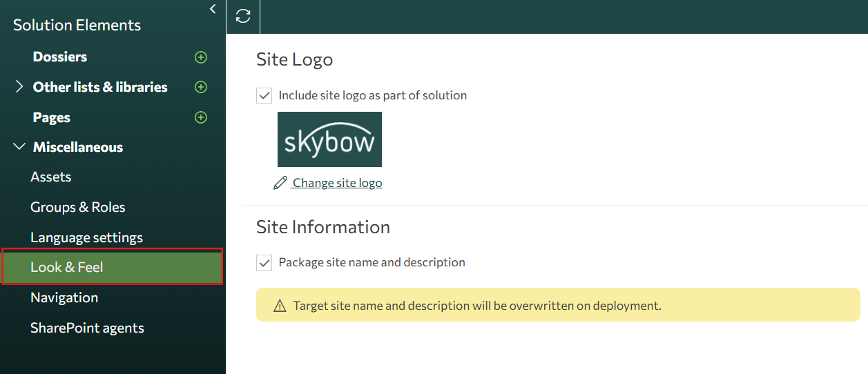Click the warning triangle icon in yellow banner
868x374 pixels.
280,306
